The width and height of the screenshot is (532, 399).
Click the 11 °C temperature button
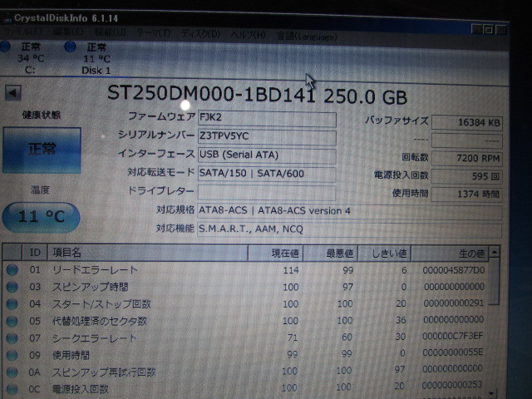(x=41, y=217)
